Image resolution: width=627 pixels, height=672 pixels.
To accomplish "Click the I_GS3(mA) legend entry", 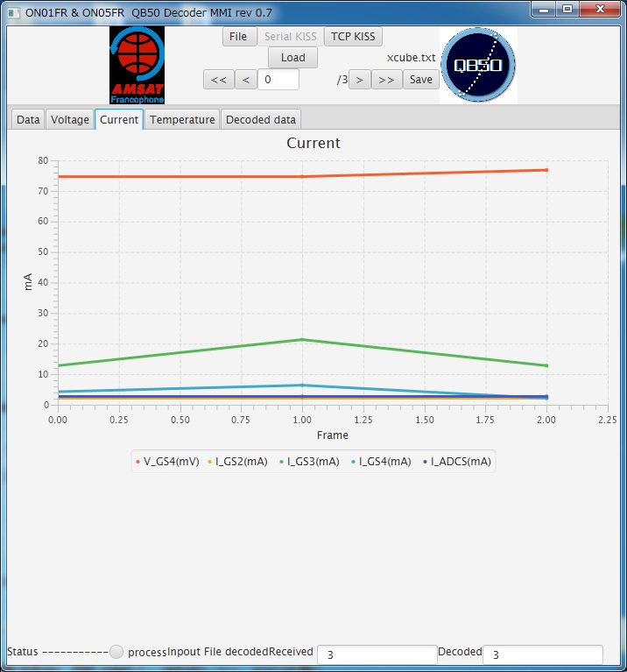I will [309, 462].
